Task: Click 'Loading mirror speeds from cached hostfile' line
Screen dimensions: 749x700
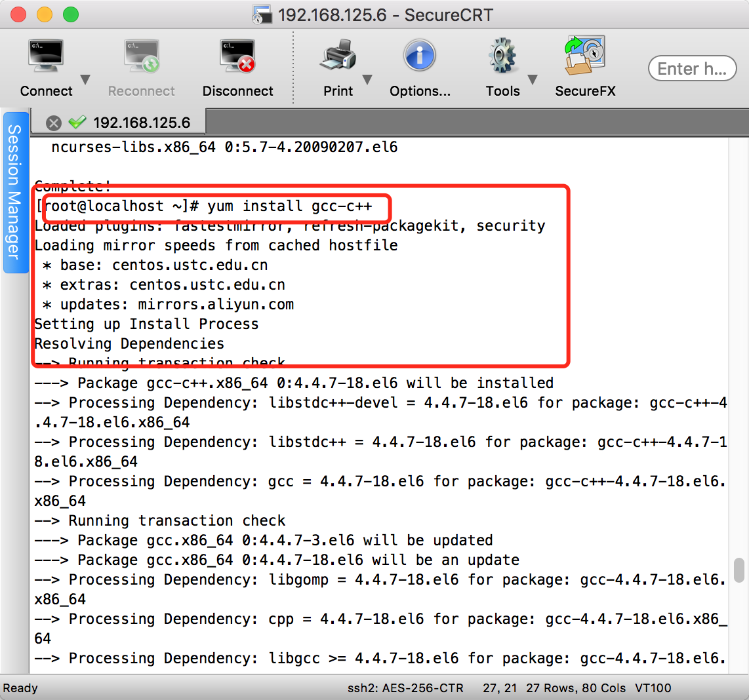Action: (x=216, y=245)
